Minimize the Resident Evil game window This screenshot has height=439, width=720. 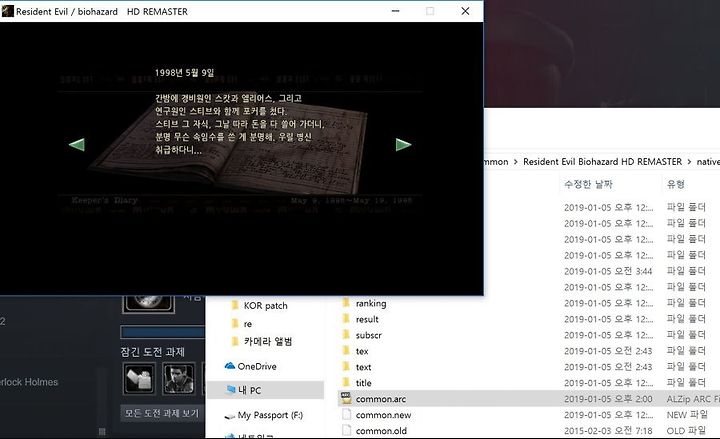click(395, 11)
